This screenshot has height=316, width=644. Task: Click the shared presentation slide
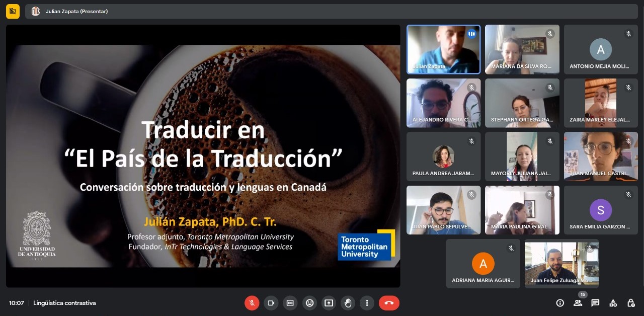coord(203,156)
